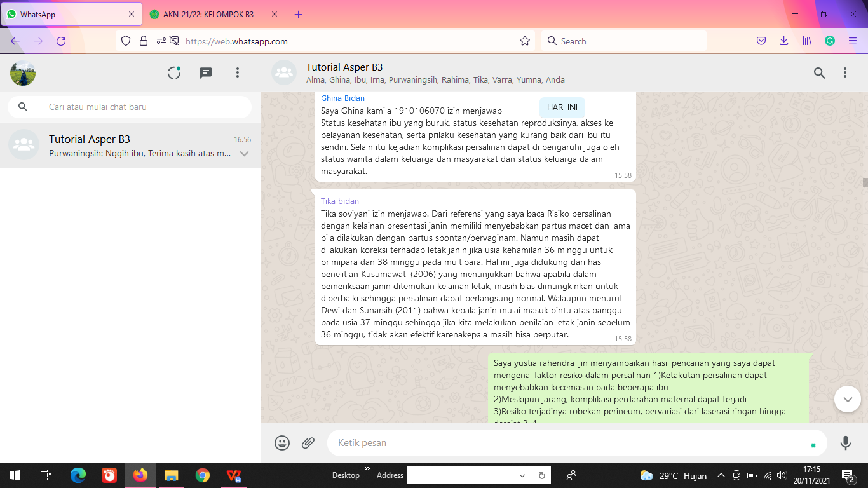Image resolution: width=868 pixels, height=488 pixels.
Task: Click green Grammarly extension icon
Action: 830,41
